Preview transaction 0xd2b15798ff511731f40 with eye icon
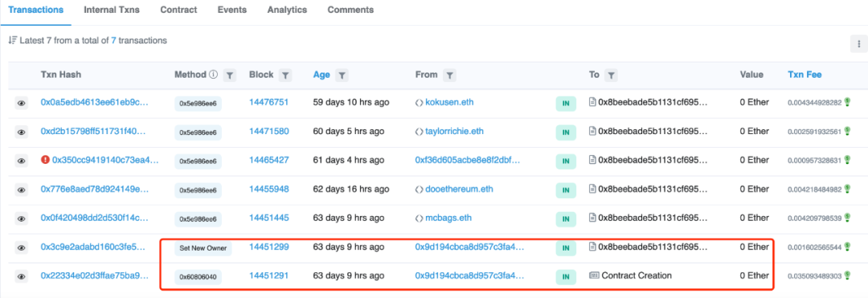868x298 pixels. click(21, 133)
